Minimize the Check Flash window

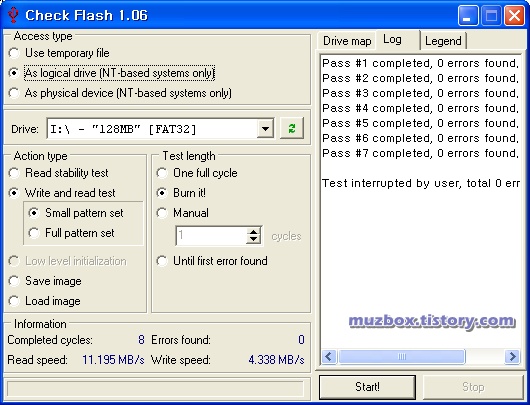click(x=468, y=16)
